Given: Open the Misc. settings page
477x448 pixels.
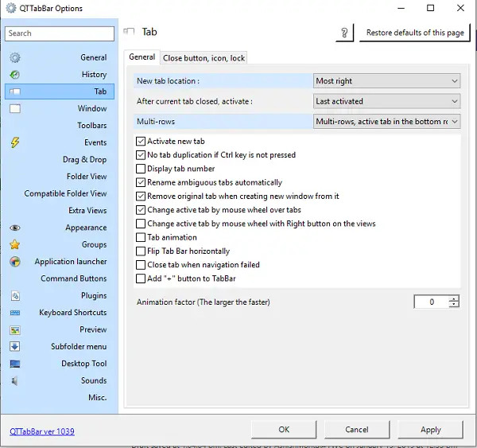Looking at the screenshot, I should point(60,398).
